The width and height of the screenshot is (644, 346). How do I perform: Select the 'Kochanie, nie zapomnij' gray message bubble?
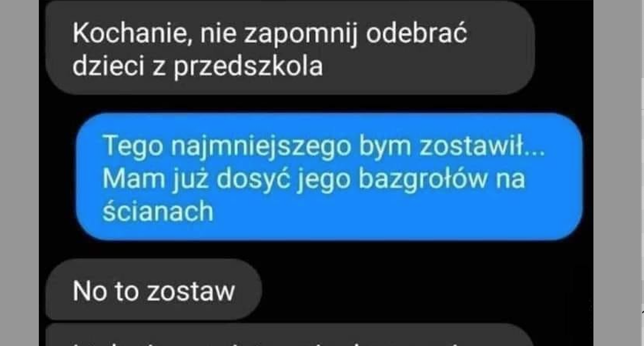coord(290,48)
